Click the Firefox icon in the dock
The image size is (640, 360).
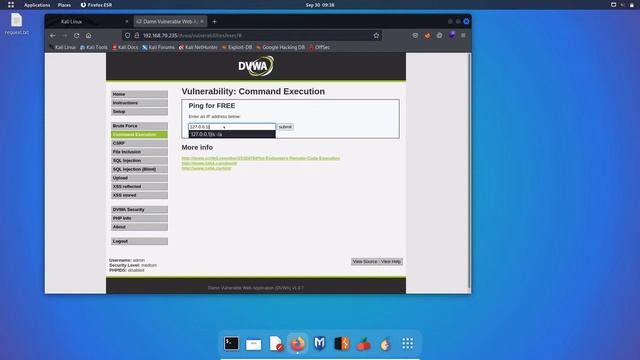click(298, 343)
